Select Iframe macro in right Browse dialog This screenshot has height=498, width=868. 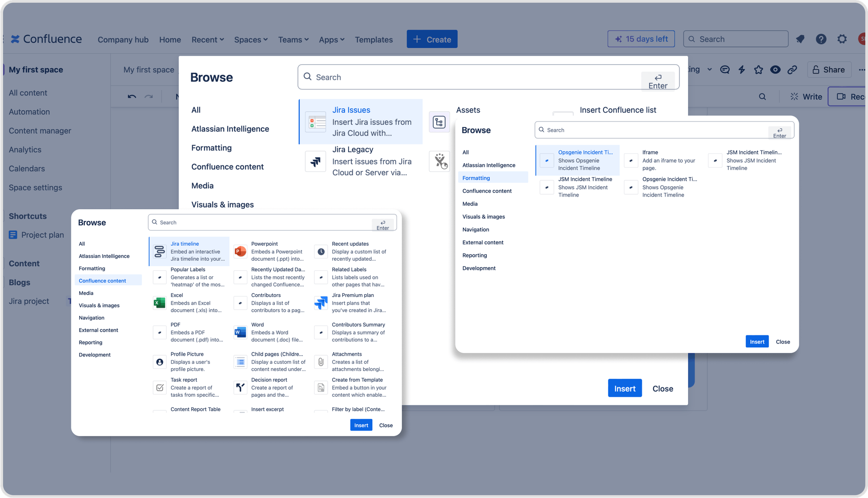pos(662,160)
